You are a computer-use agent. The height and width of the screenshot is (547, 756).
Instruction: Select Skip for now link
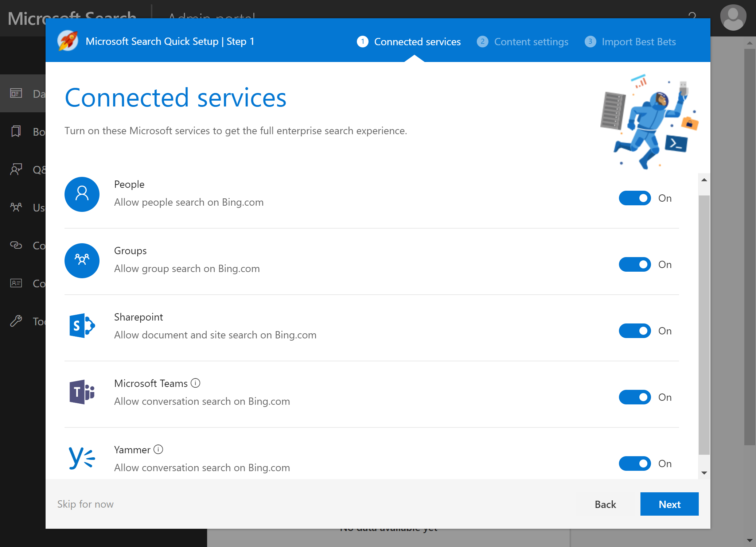[85, 504]
